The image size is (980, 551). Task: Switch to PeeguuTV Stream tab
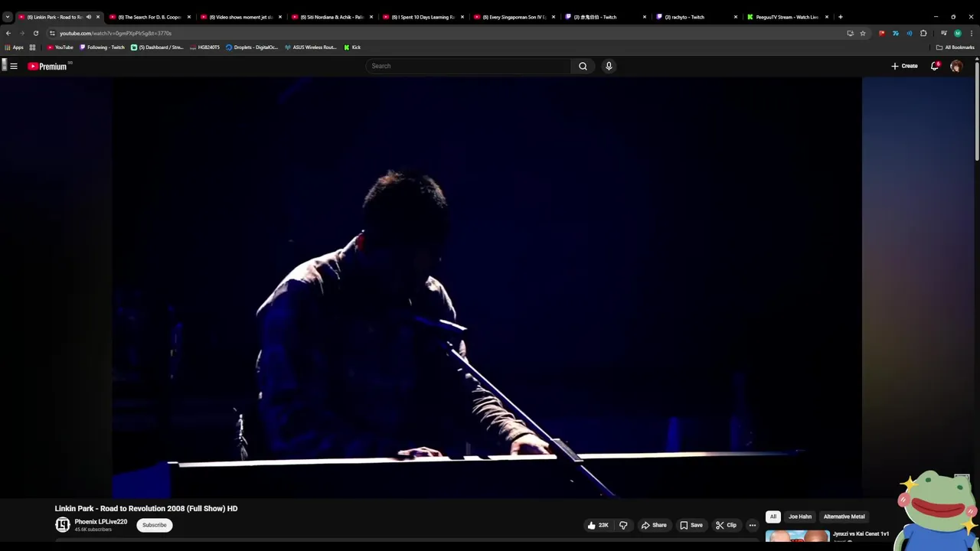point(787,17)
